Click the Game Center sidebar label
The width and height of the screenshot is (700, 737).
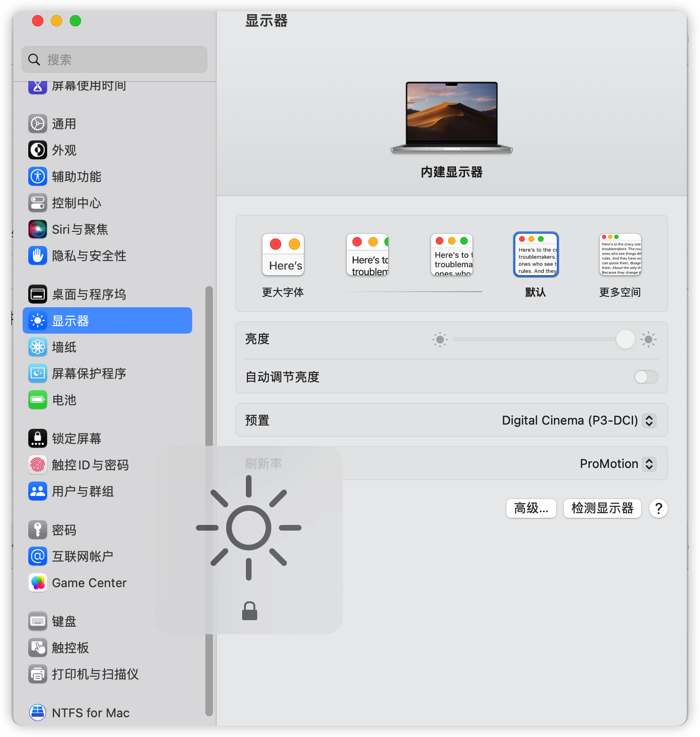pos(90,583)
